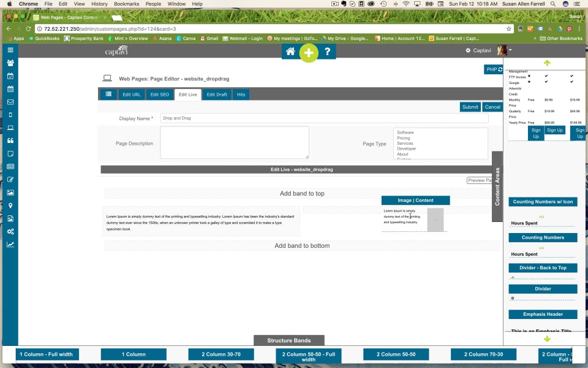Image resolution: width=588 pixels, height=368 pixels.
Task: Click the Pinterest extension icon
Action: [x=569, y=29]
